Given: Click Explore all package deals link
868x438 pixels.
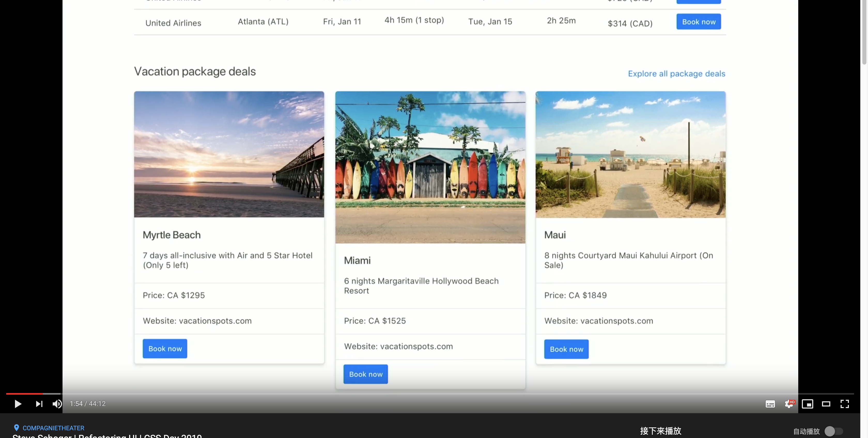Looking at the screenshot, I should (x=676, y=73).
